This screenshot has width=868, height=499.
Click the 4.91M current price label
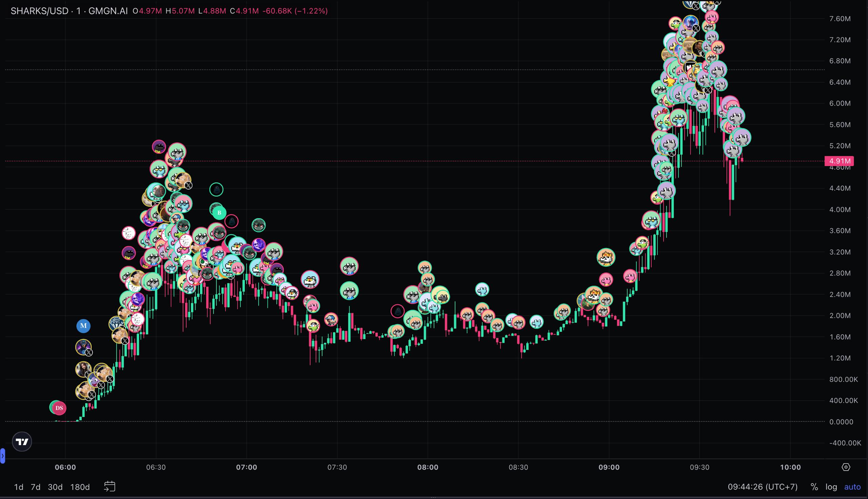839,161
